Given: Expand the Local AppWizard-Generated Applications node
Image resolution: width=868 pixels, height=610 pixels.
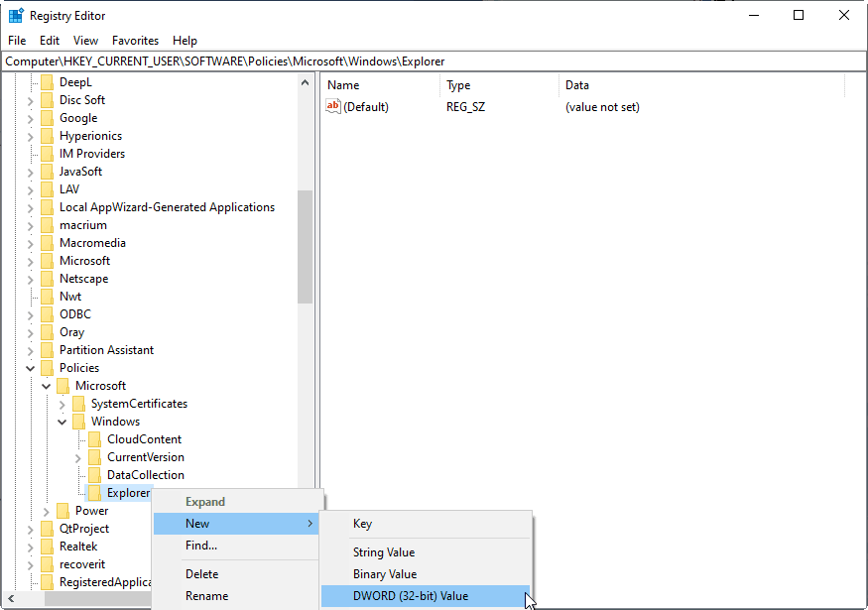Looking at the screenshot, I should tap(31, 207).
